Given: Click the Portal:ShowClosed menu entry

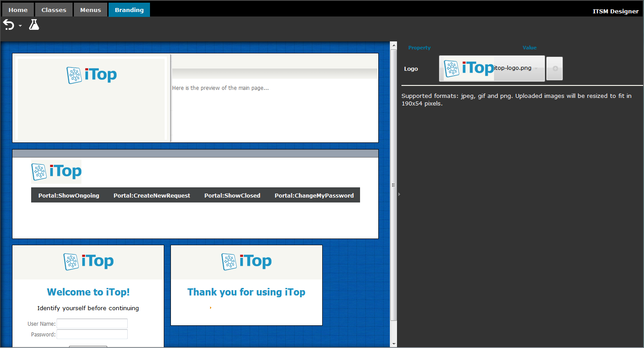Looking at the screenshot, I should pos(232,195).
